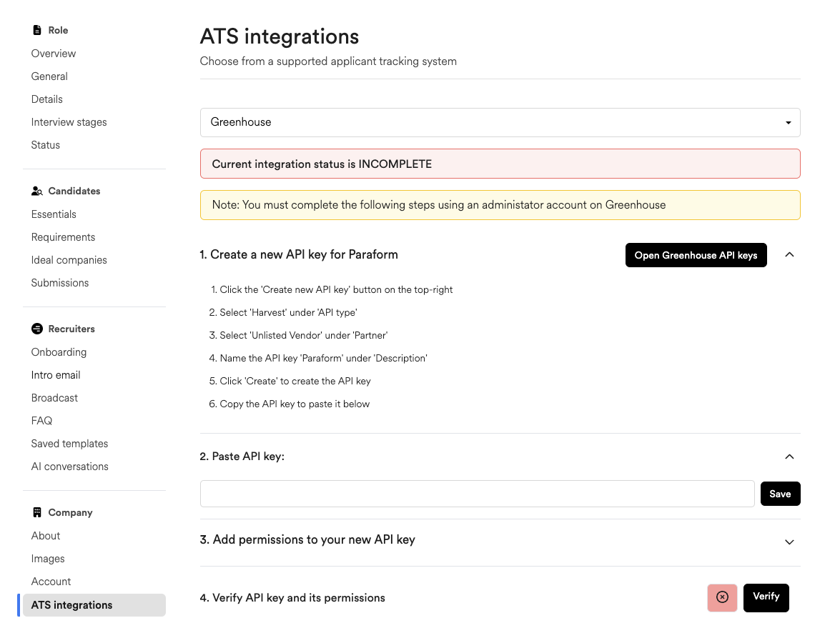Open Saved templates

pos(69,444)
